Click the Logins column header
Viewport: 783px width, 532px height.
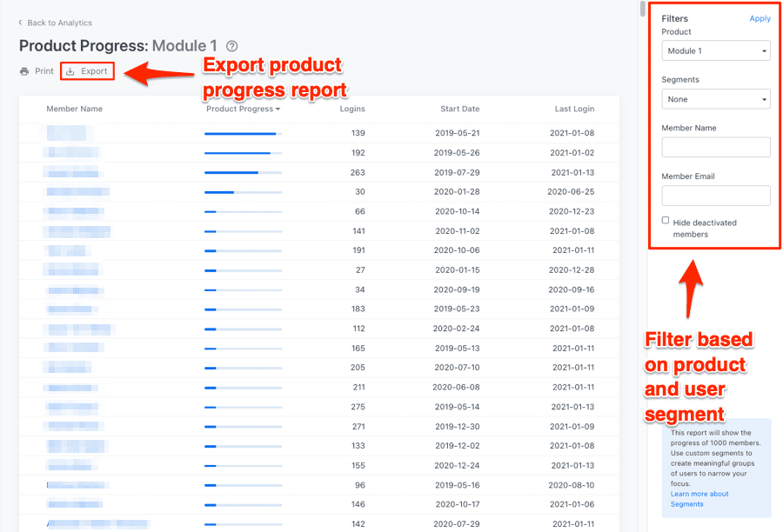point(352,109)
